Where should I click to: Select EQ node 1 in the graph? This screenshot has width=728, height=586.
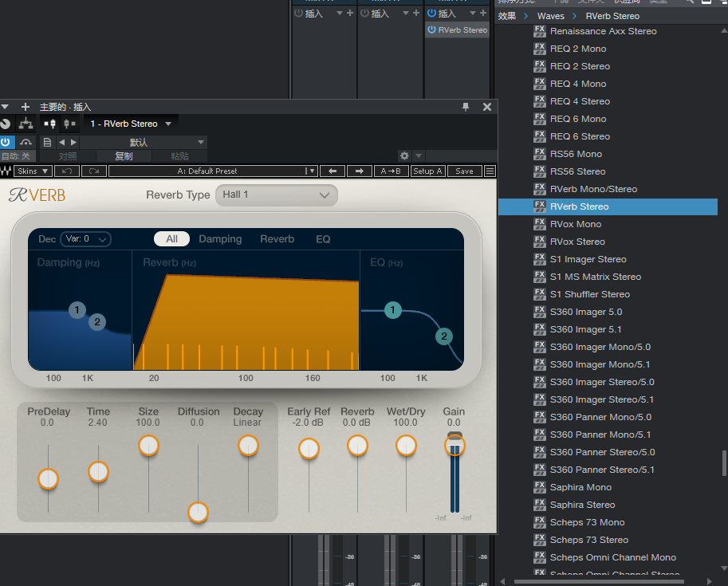pos(393,309)
